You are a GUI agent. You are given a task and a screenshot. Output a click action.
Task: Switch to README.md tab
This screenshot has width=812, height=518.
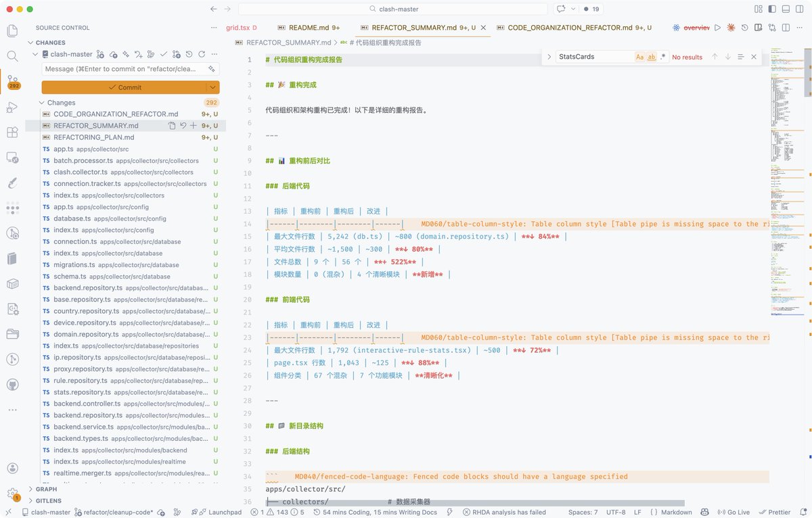[x=309, y=28]
